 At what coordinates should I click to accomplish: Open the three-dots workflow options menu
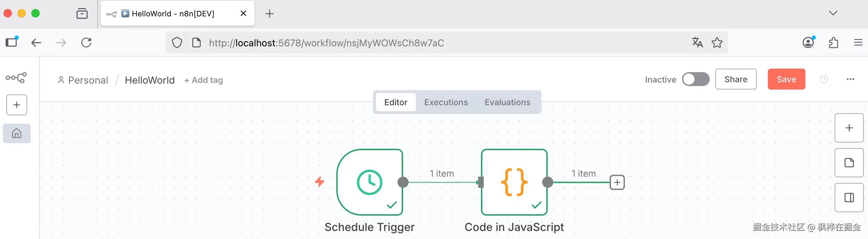(850, 79)
